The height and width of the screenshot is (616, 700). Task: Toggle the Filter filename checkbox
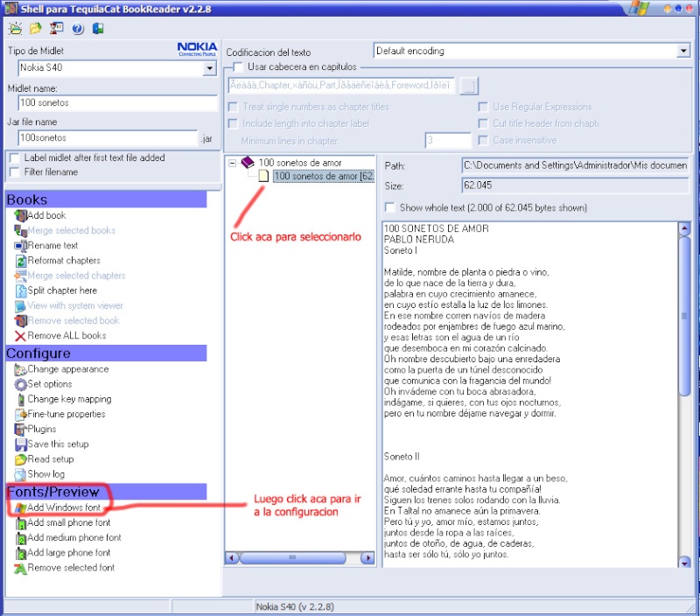tap(14, 172)
